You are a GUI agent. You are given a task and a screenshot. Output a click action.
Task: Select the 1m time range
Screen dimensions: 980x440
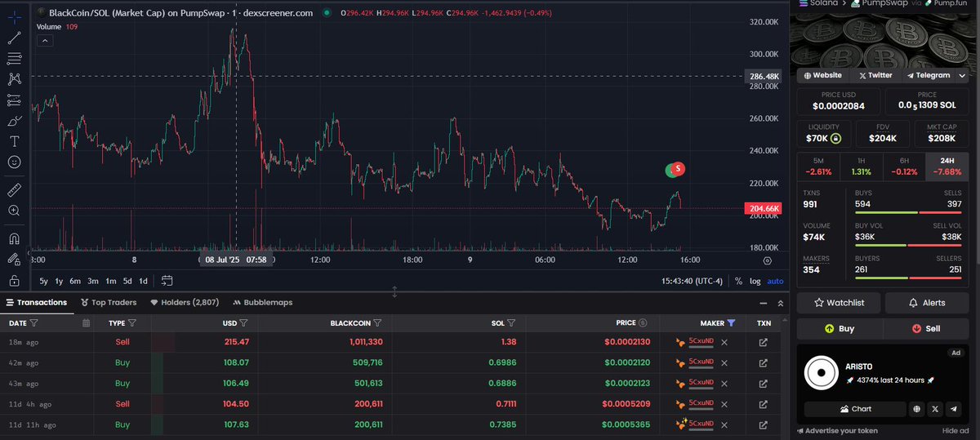[x=110, y=281]
